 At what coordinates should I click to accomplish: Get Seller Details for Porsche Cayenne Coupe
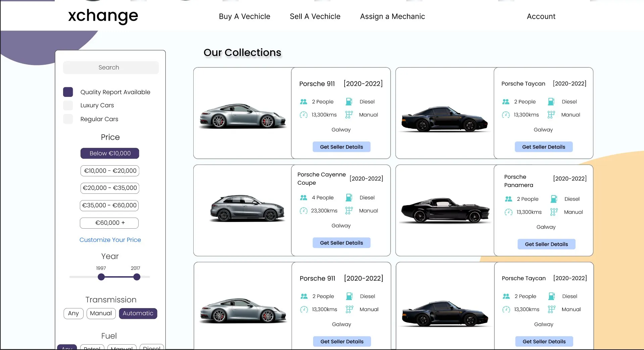coord(341,243)
